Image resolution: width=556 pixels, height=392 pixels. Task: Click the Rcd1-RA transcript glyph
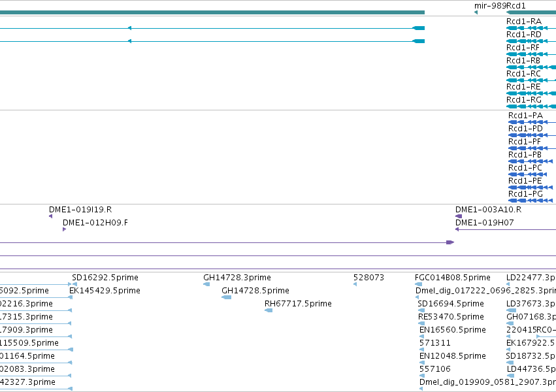[x=531, y=28]
